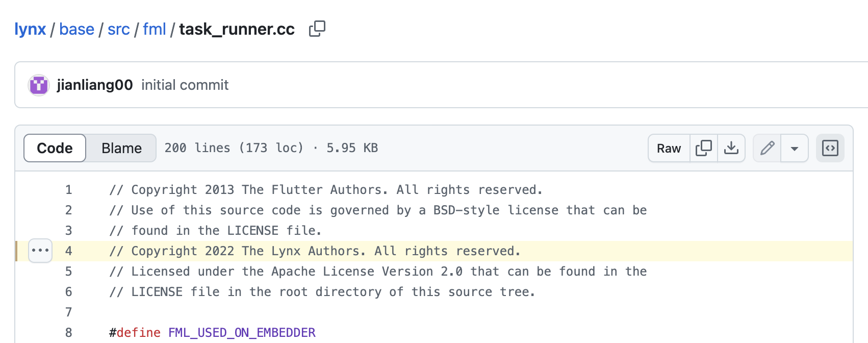Copy file path next to task_runner.cc
Image resolution: width=868 pixels, height=343 pixels.
click(x=317, y=29)
